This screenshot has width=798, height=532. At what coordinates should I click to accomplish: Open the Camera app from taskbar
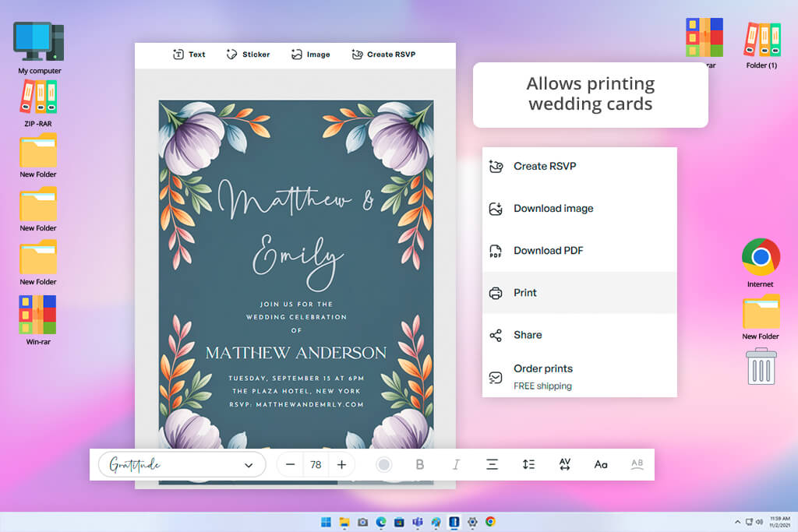[x=363, y=522]
